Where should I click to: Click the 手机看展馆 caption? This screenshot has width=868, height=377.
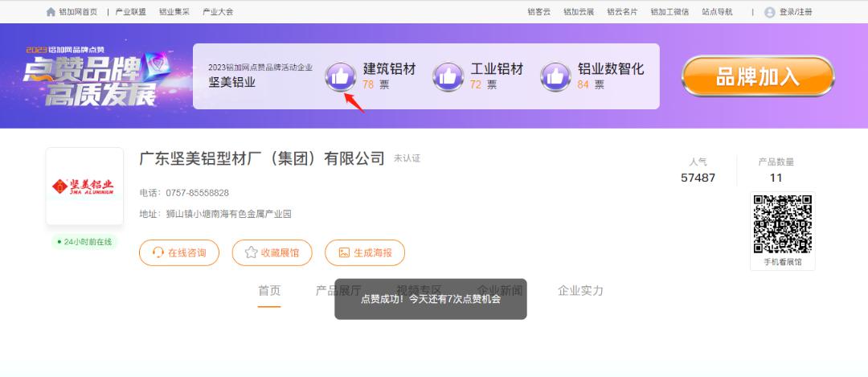point(783,262)
